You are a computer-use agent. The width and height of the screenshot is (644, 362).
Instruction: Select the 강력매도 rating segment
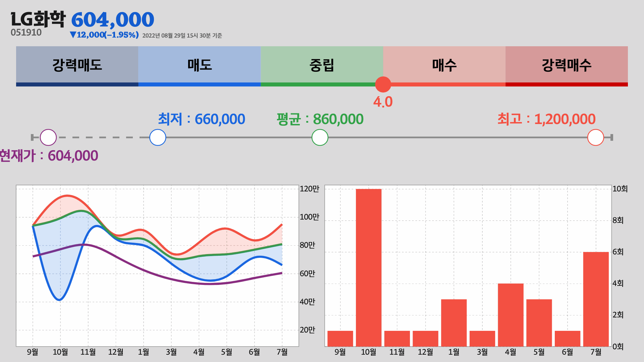(x=77, y=66)
